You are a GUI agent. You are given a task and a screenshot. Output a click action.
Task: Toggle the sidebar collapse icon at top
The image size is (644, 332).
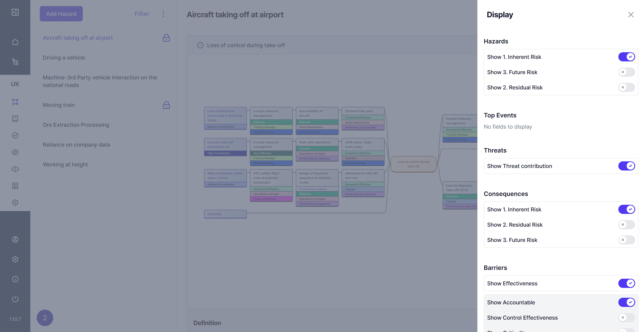15,12
